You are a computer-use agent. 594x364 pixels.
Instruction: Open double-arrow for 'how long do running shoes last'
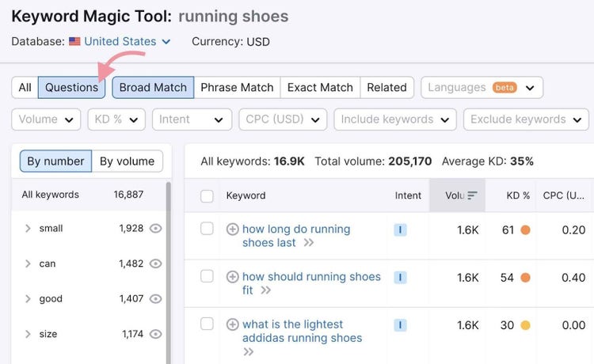pyautogui.click(x=309, y=243)
